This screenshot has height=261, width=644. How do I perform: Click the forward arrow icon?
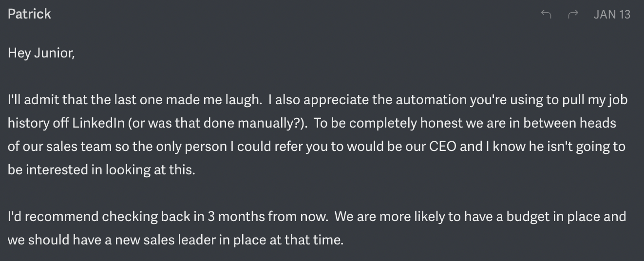tap(573, 15)
